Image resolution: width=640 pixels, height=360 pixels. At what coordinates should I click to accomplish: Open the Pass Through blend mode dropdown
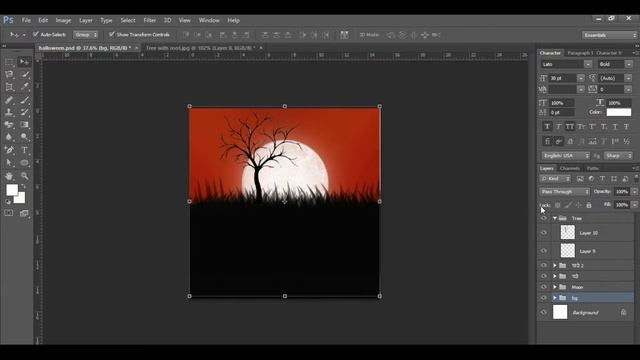565,191
